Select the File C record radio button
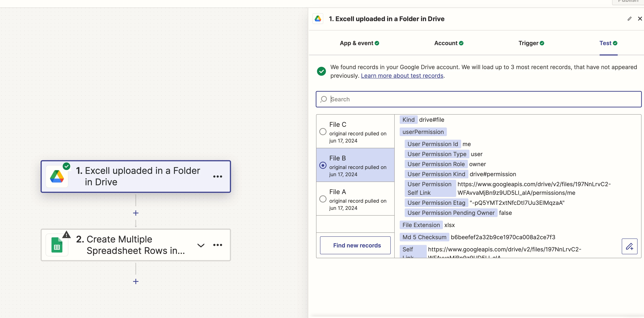The image size is (644, 318). coord(323,132)
